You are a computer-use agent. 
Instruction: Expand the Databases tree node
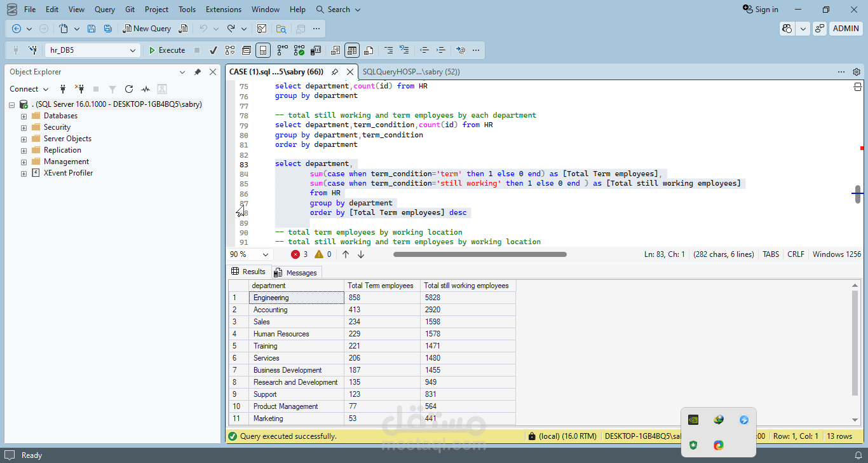click(24, 116)
